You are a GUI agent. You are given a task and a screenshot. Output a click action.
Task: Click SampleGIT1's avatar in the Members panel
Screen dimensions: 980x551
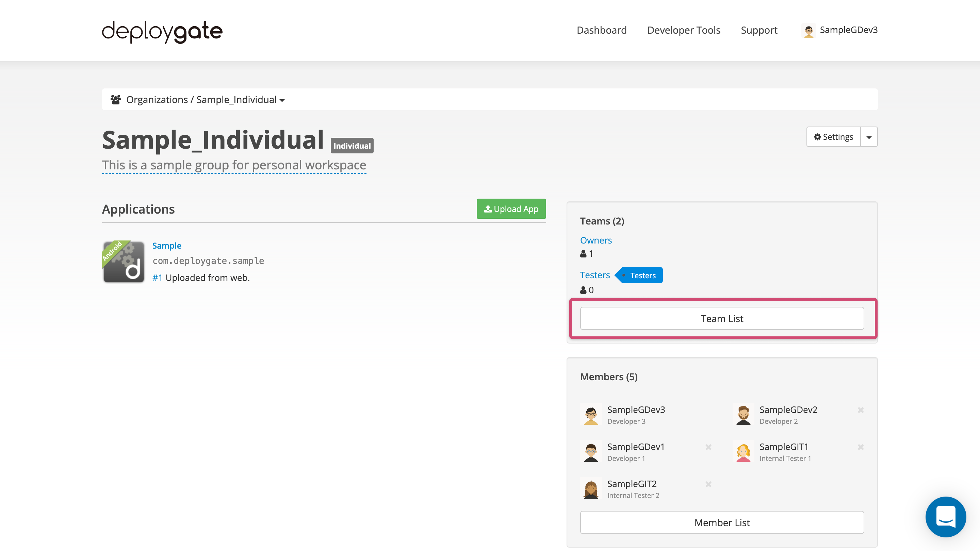click(744, 452)
